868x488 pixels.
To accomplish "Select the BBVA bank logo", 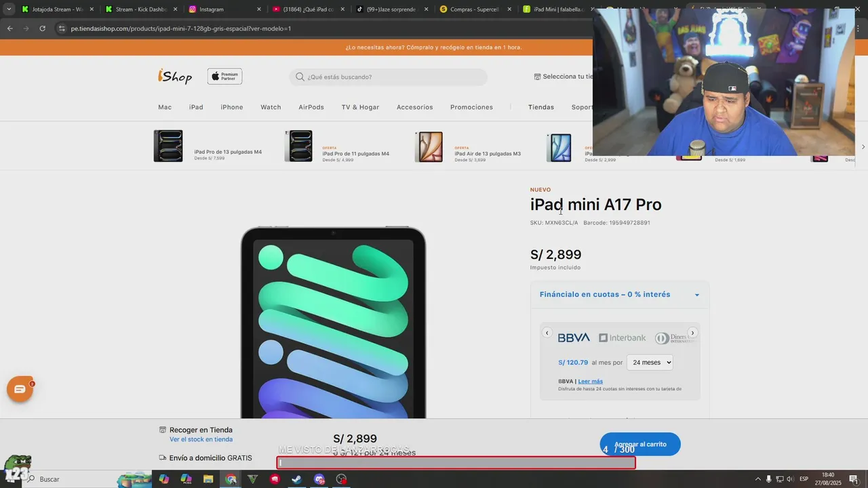I will pyautogui.click(x=574, y=338).
